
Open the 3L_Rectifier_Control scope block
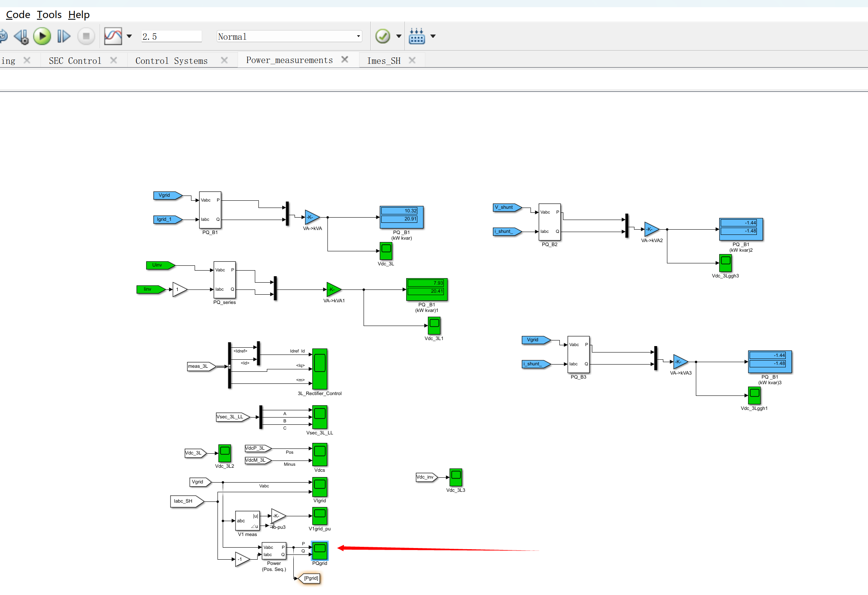coord(320,369)
